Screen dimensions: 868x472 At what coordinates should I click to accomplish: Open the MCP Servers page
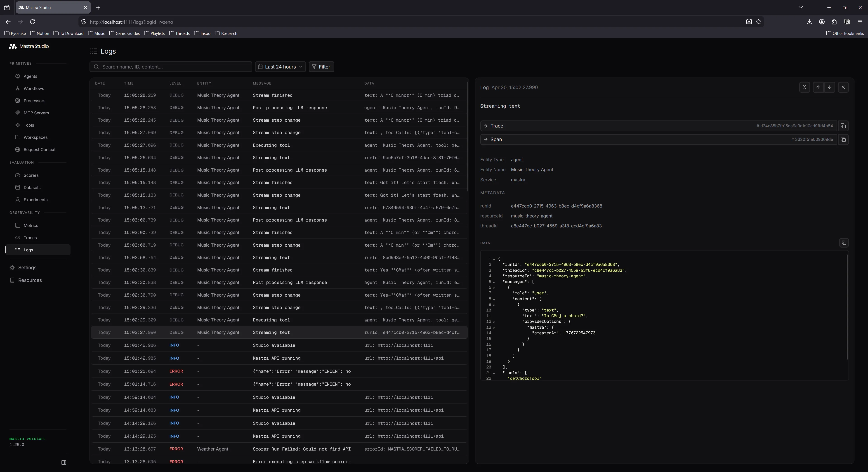[x=37, y=113]
